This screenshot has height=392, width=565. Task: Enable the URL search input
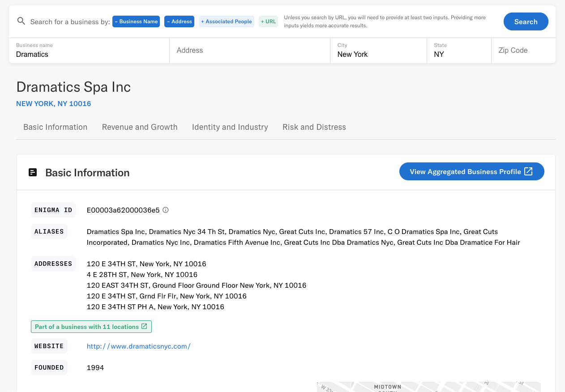268,21
